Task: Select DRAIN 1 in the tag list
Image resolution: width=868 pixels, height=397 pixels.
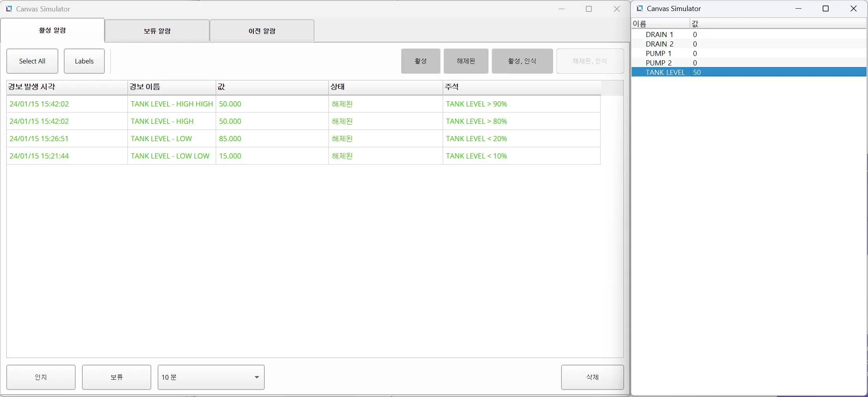Action: click(659, 35)
